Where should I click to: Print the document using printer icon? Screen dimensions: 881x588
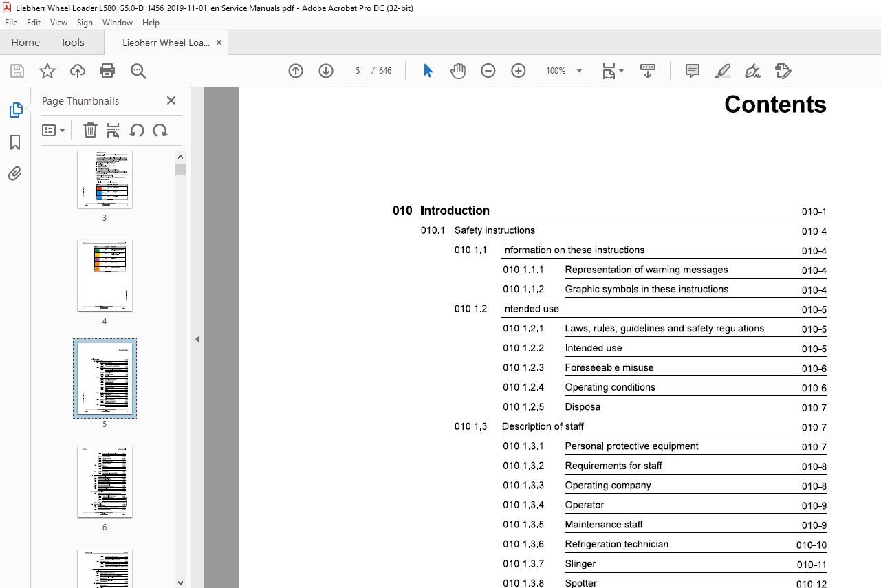pyautogui.click(x=107, y=71)
